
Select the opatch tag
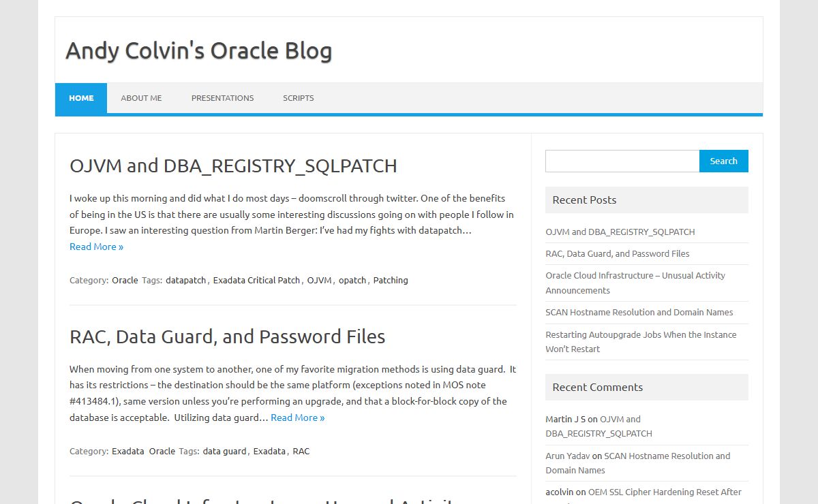coord(352,280)
